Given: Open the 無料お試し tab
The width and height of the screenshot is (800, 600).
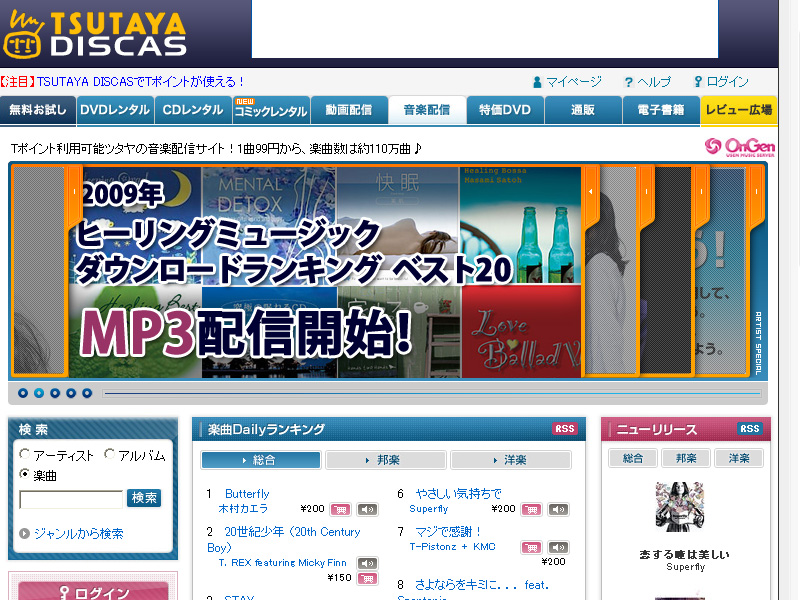Looking at the screenshot, I should click(x=38, y=110).
